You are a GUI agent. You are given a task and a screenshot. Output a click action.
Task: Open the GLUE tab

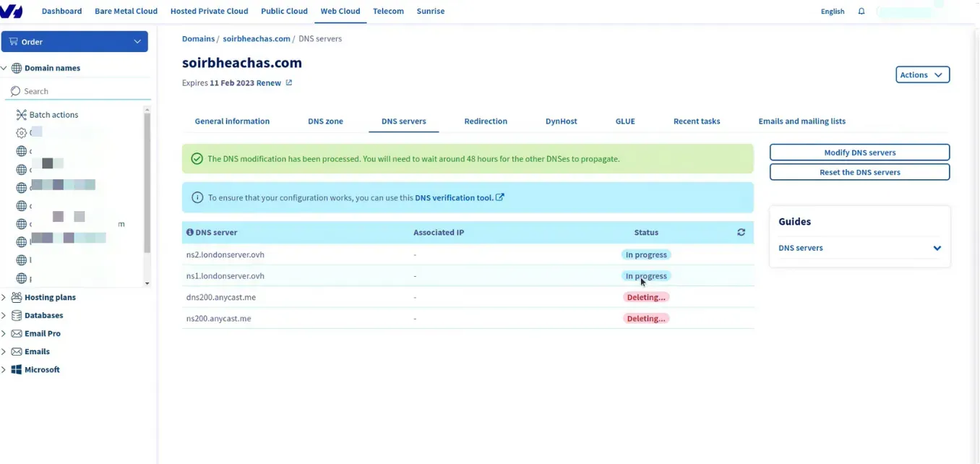pyautogui.click(x=625, y=121)
